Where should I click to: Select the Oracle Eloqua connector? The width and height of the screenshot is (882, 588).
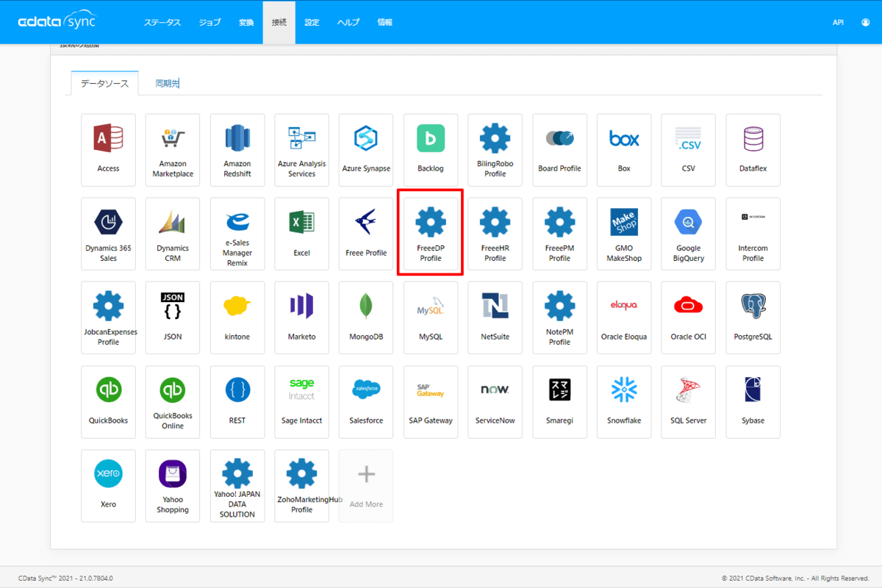click(x=624, y=318)
